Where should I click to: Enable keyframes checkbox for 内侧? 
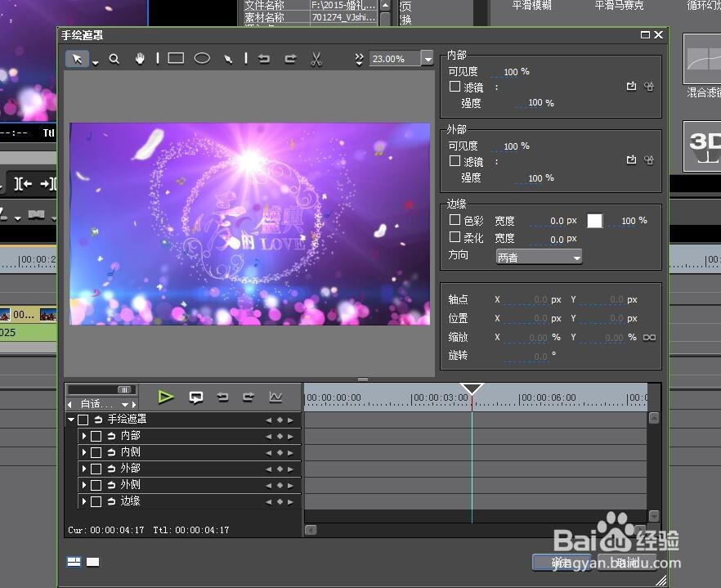click(x=96, y=453)
